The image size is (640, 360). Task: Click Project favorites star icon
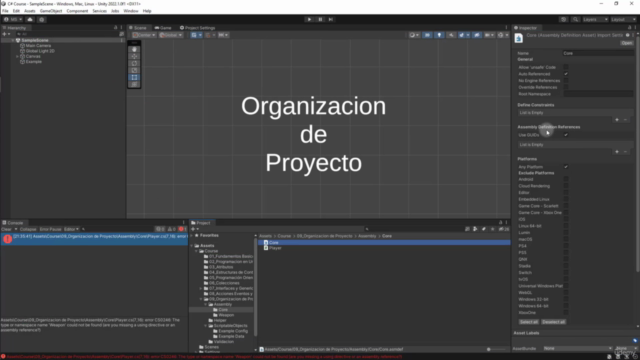point(492,229)
